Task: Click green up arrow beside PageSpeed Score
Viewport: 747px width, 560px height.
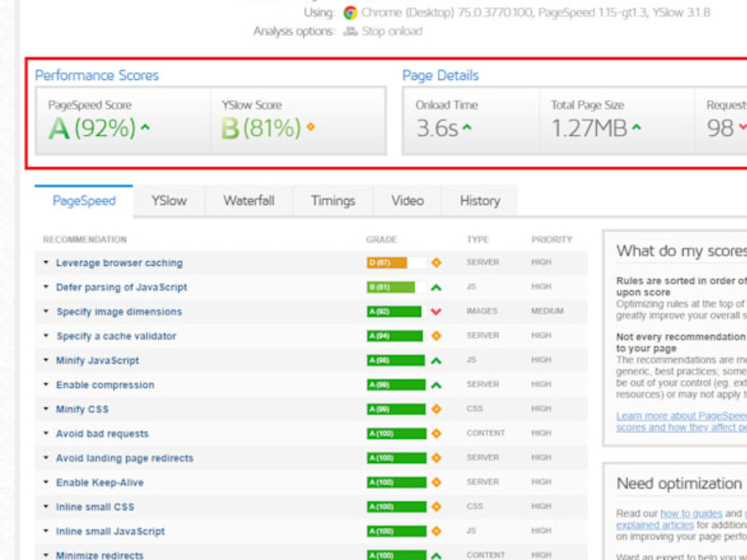Action: coord(146,127)
